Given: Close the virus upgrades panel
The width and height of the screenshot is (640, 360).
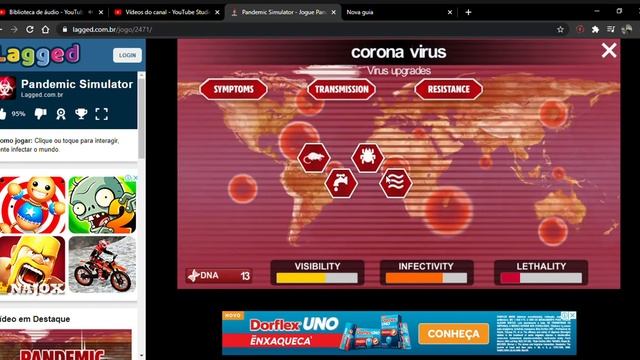Looking at the screenshot, I should [609, 51].
